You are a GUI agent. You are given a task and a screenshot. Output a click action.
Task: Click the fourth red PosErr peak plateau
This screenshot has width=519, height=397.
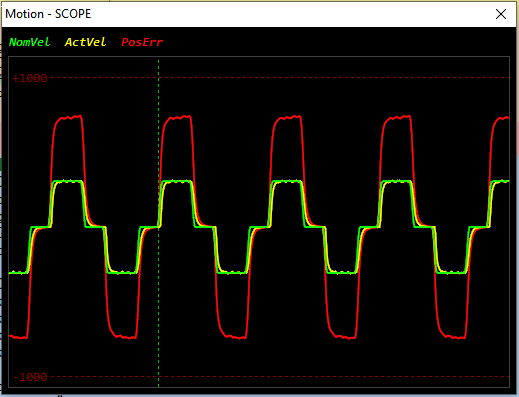click(397, 117)
